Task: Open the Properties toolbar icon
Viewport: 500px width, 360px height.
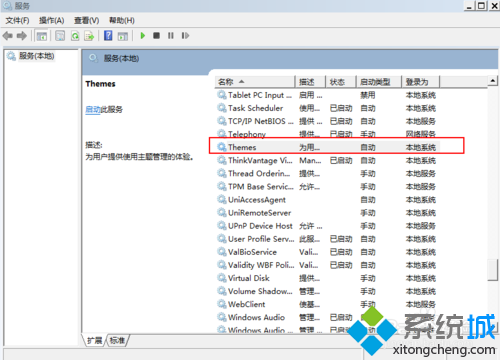Action: coord(60,36)
